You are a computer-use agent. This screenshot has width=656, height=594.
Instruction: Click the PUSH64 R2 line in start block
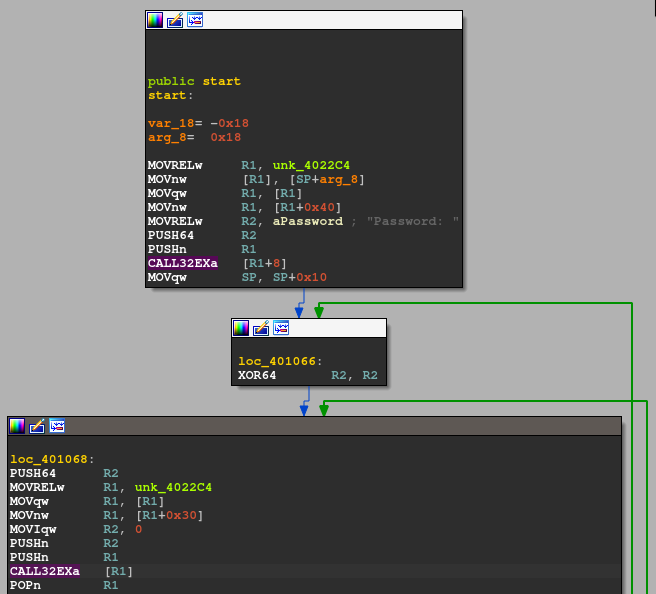[202, 235]
